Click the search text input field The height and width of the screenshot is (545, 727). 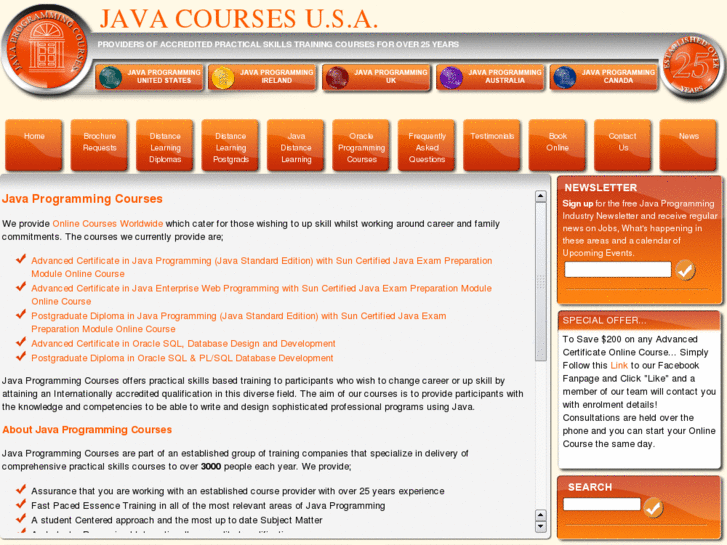pos(602,504)
